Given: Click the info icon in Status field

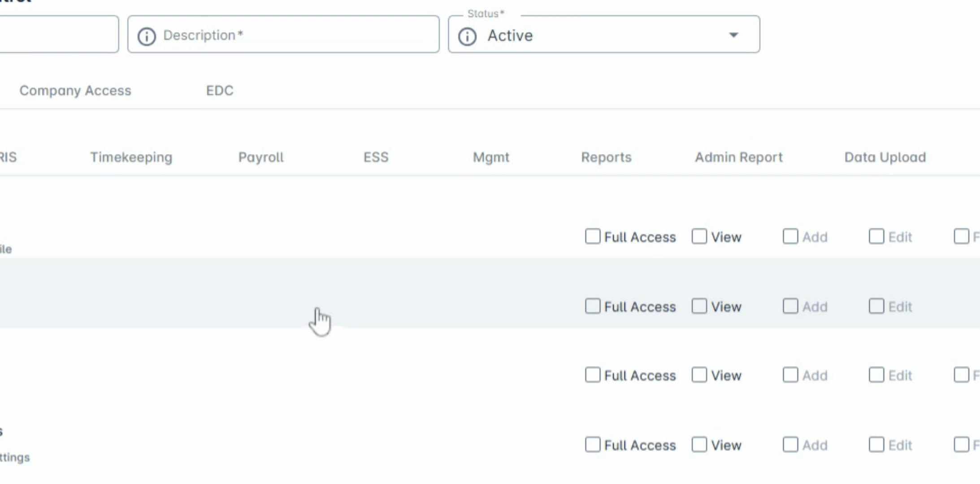Looking at the screenshot, I should point(467,36).
